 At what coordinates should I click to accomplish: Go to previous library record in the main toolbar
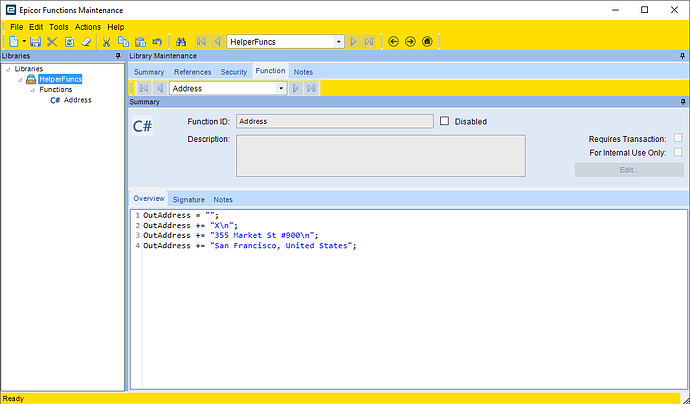pyautogui.click(x=217, y=42)
